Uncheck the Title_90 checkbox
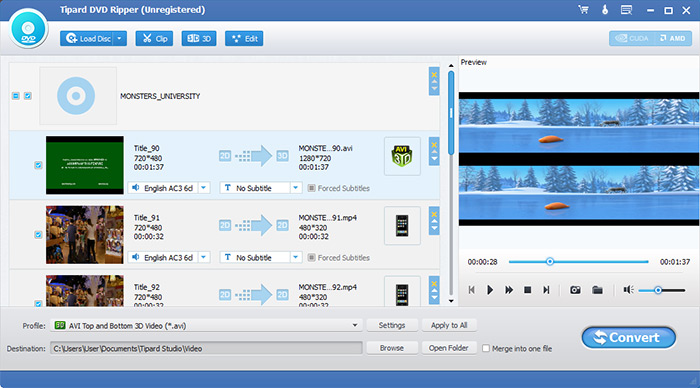The image size is (700, 388). (38, 165)
